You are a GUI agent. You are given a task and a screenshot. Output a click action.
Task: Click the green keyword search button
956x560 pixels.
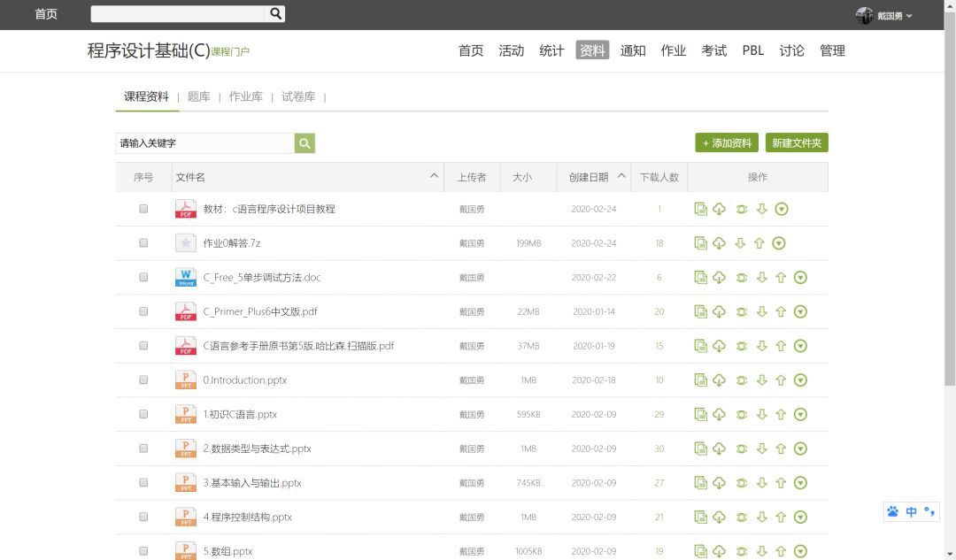click(x=305, y=143)
